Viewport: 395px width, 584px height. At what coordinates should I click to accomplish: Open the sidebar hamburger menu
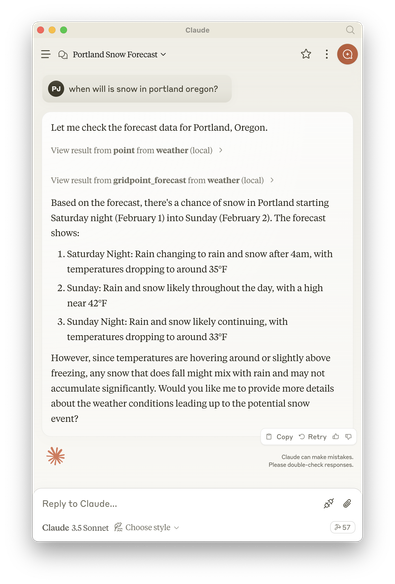[x=46, y=54]
